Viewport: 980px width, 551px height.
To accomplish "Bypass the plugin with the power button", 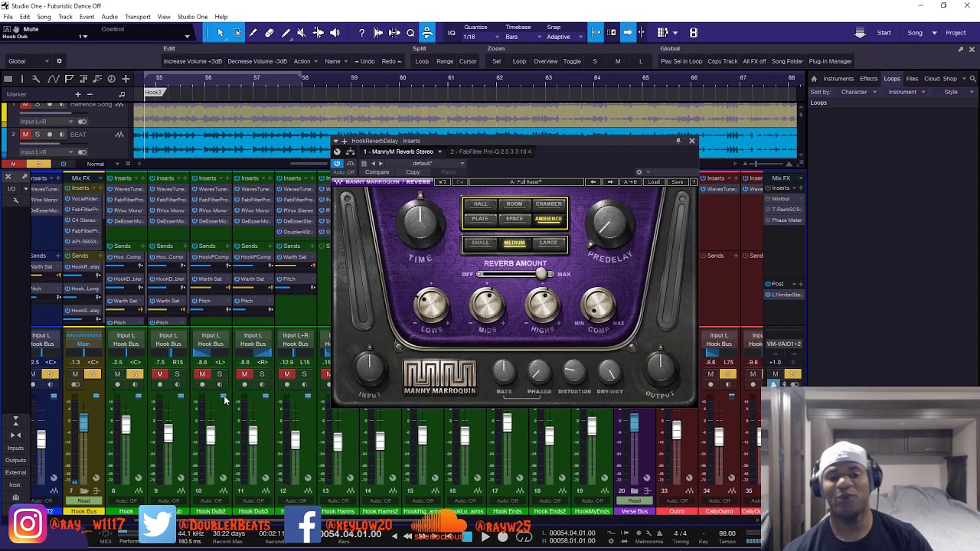I will pyautogui.click(x=337, y=163).
